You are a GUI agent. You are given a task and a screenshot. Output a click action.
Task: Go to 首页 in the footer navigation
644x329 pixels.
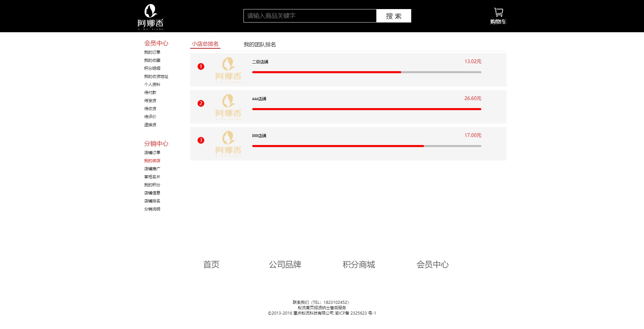coord(211,265)
